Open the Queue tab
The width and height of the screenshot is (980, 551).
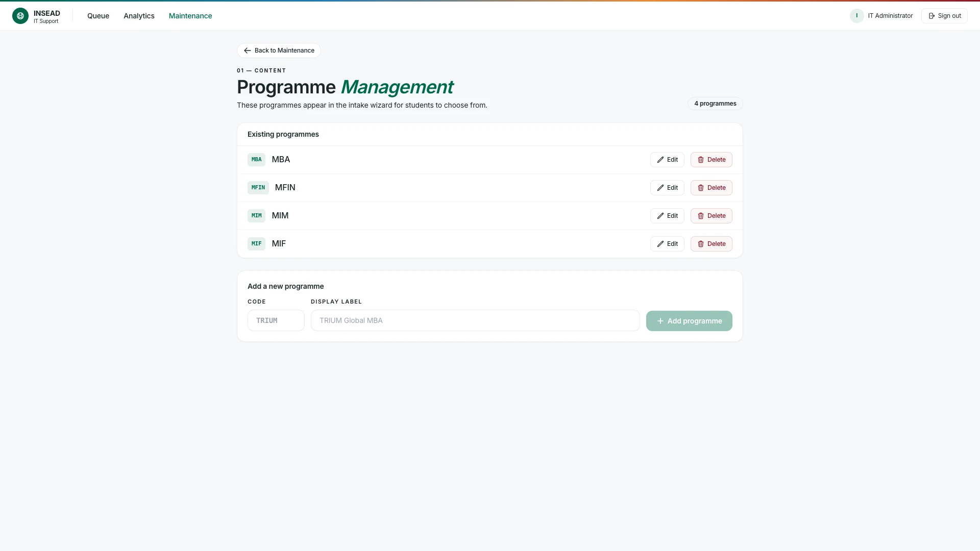click(98, 16)
